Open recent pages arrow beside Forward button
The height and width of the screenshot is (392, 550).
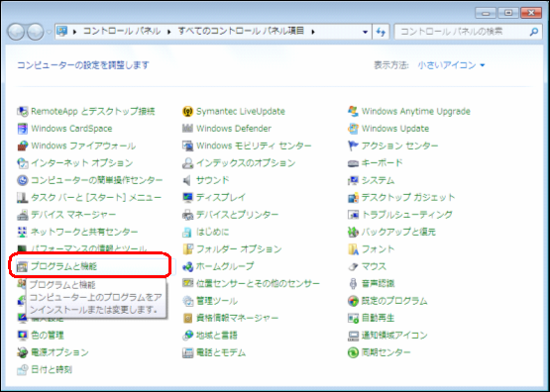49,33
